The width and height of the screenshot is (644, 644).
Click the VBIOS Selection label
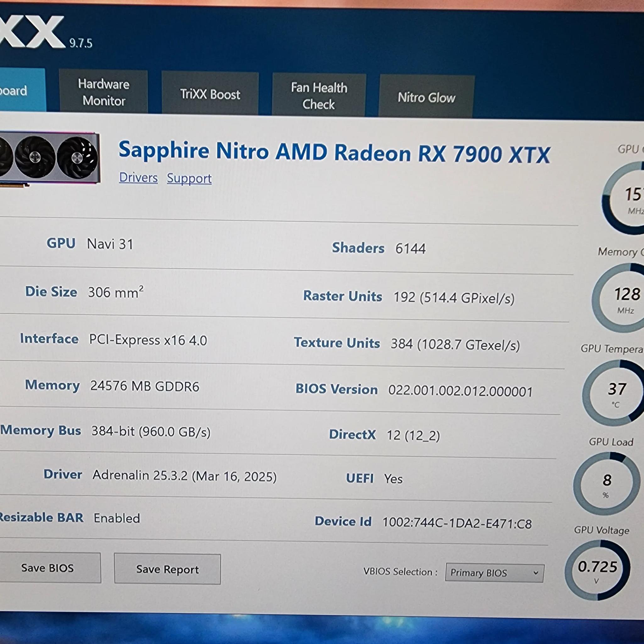tap(400, 571)
